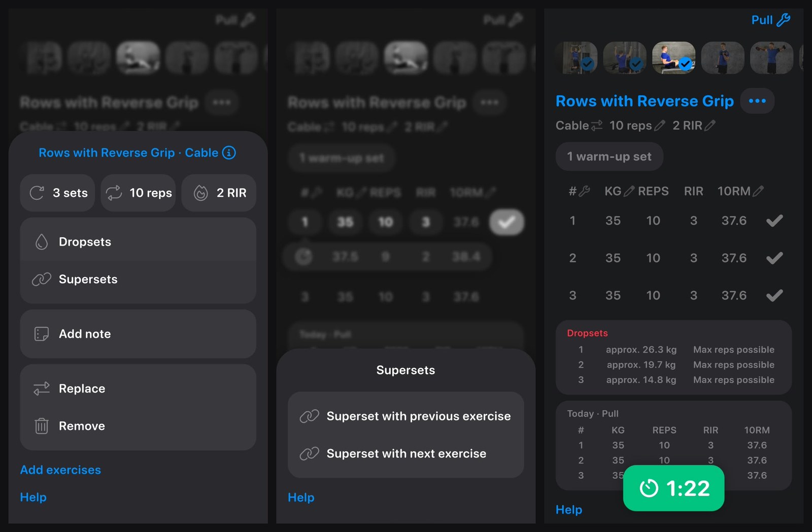Select the fifth exercise thumbnail with dumbbells
This screenshot has height=532, width=812.
(771, 58)
